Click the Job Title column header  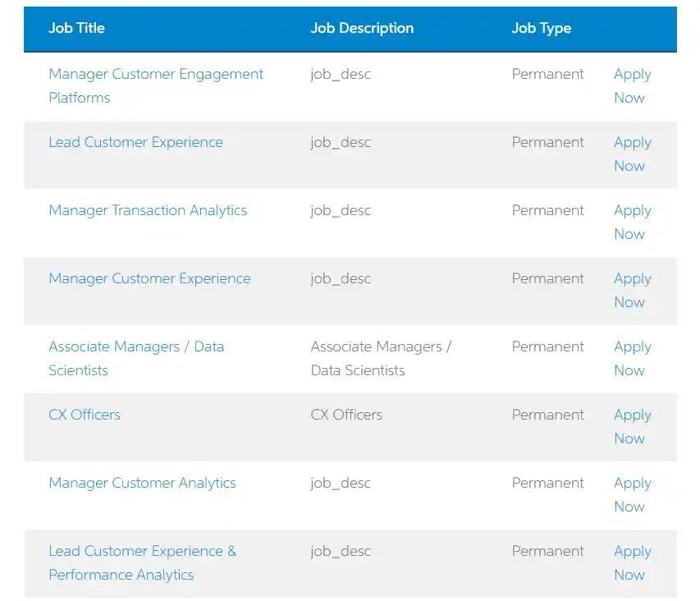(76, 28)
